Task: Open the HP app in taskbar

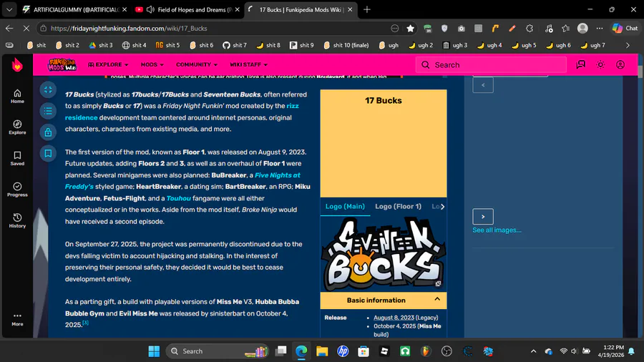Action: click(x=343, y=351)
